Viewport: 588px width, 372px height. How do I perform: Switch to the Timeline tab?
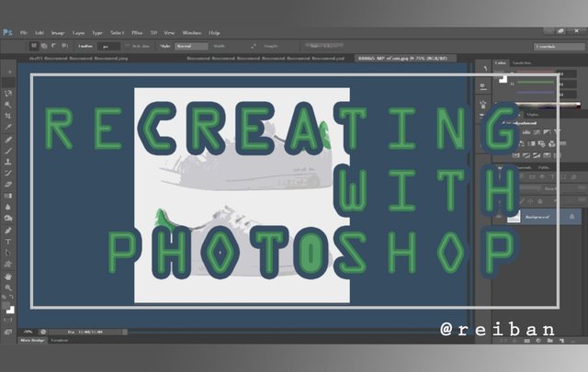click(x=59, y=341)
